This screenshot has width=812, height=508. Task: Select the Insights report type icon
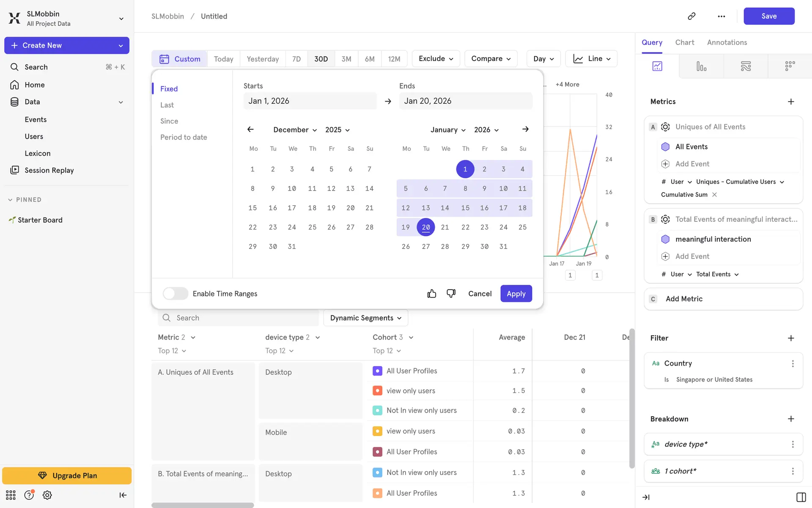(x=657, y=66)
